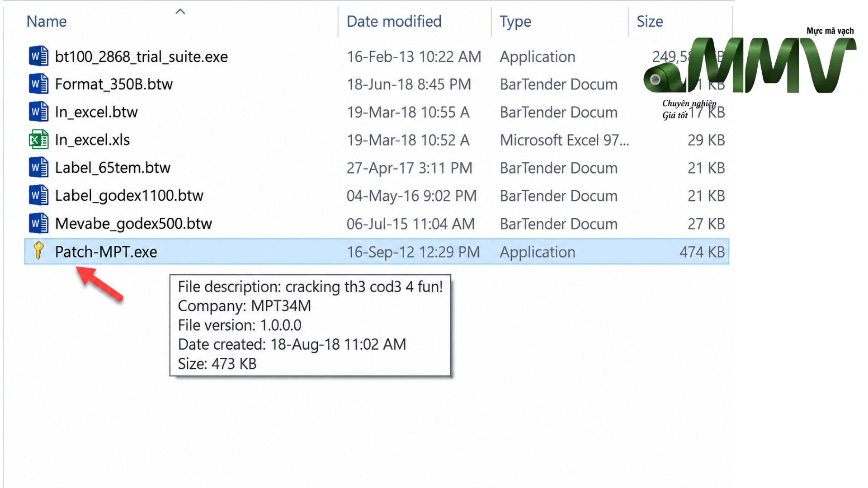The image size is (868, 488).
Task: Click the date 06-Jul-15 11:04 AM
Action: (x=410, y=224)
